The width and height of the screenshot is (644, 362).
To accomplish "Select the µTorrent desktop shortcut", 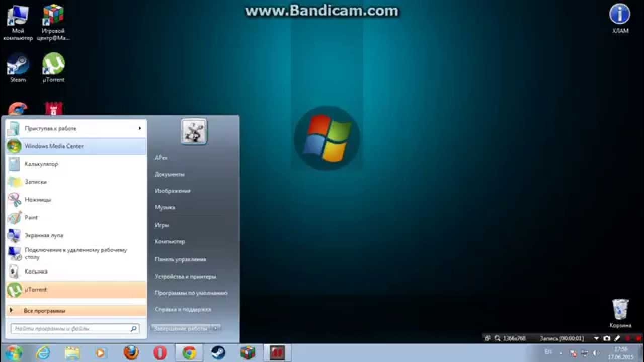I will click(x=54, y=68).
